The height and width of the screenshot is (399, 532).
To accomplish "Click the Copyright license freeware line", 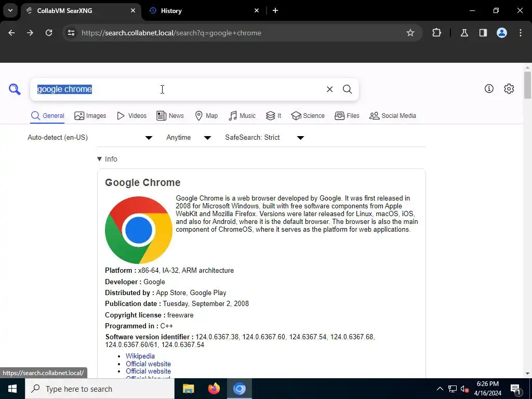I will 149,315.
